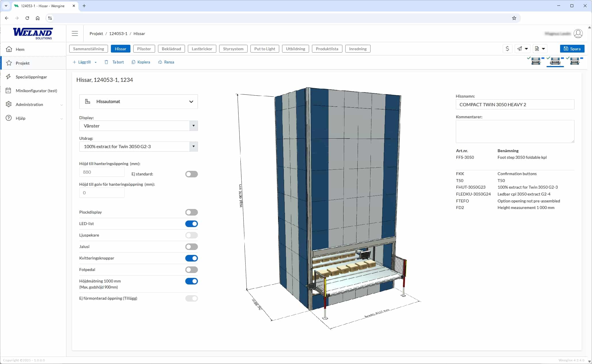Expand the Word export dropdown arrow

[x=543, y=49]
